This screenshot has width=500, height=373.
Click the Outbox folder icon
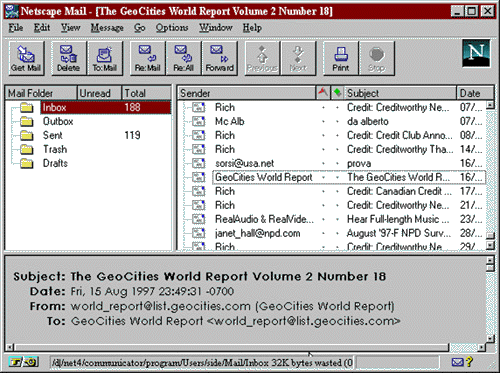(x=27, y=121)
